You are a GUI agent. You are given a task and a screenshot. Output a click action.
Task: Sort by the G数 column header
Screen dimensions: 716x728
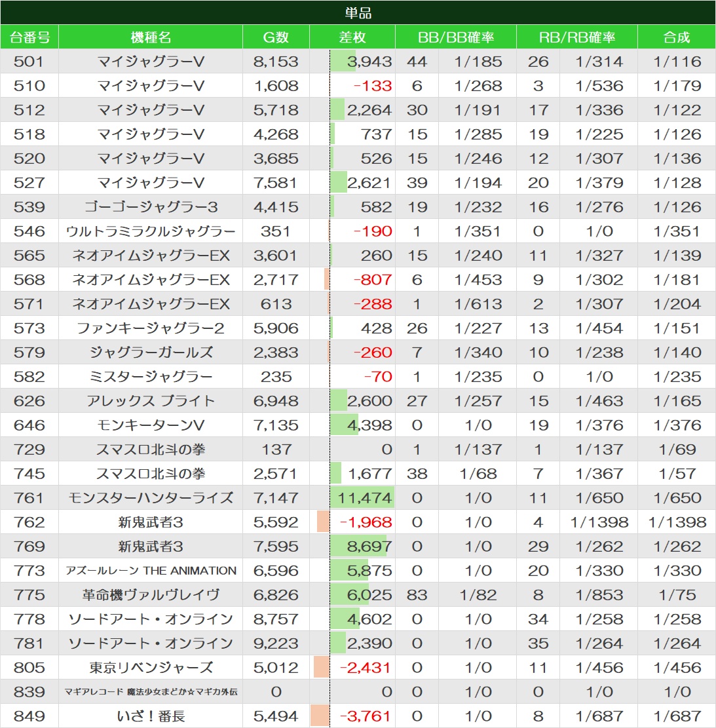click(276, 37)
